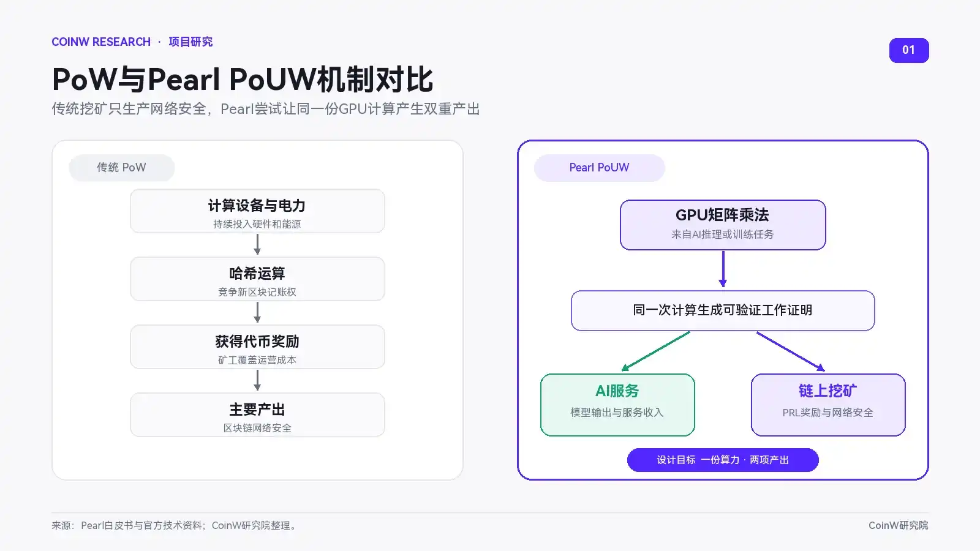Click the green arrow pointing to AI服务
Image resolution: width=980 pixels, height=551 pixels.
(x=655, y=351)
